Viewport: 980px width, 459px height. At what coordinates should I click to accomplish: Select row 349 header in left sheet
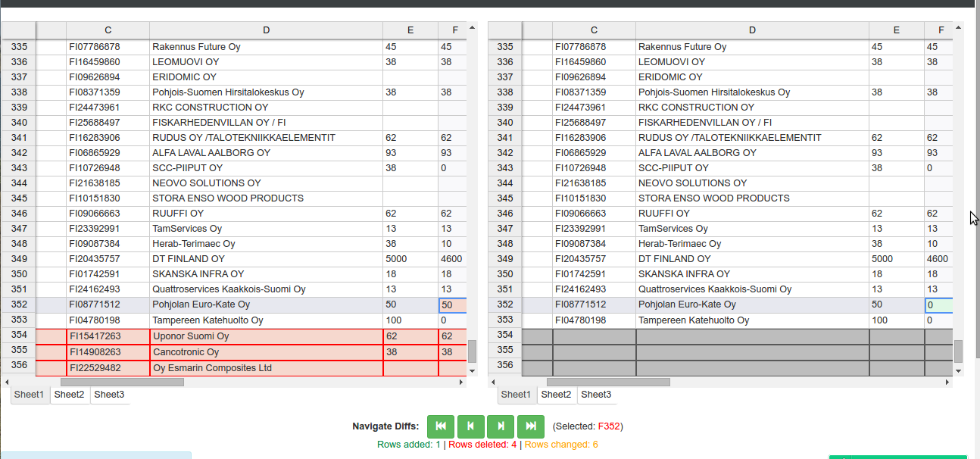(19, 259)
